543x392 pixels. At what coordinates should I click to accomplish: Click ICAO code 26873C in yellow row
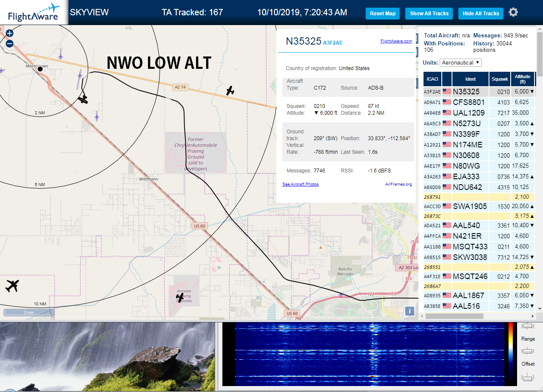[x=432, y=216]
